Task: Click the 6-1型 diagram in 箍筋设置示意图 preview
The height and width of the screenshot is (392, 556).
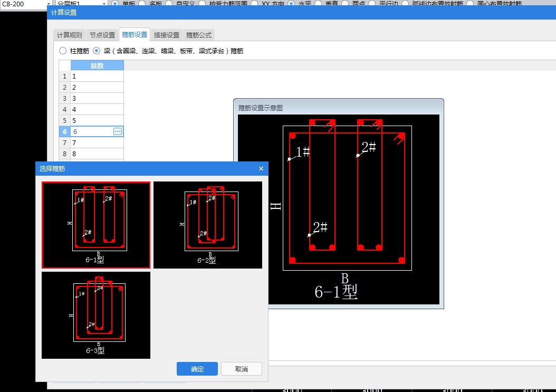Action: click(x=339, y=209)
